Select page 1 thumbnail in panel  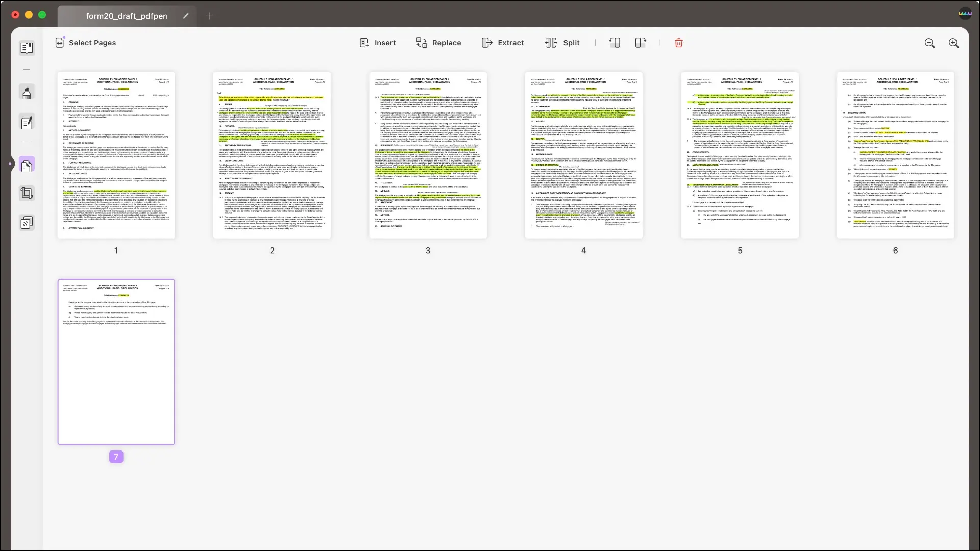click(116, 155)
